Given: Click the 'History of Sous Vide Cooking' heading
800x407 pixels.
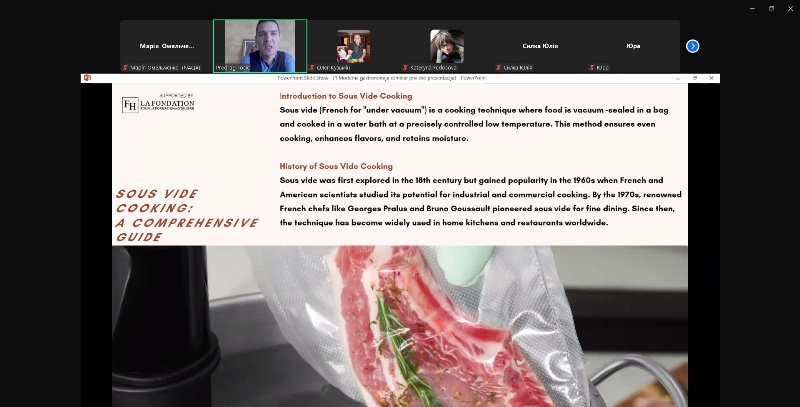Looking at the screenshot, I should tap(336, 166).
